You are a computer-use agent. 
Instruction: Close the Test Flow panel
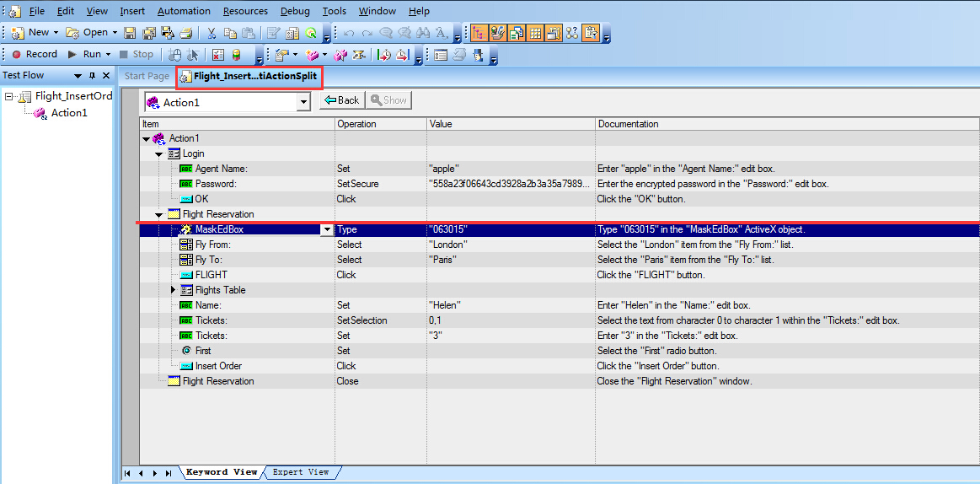pos(106,76)
